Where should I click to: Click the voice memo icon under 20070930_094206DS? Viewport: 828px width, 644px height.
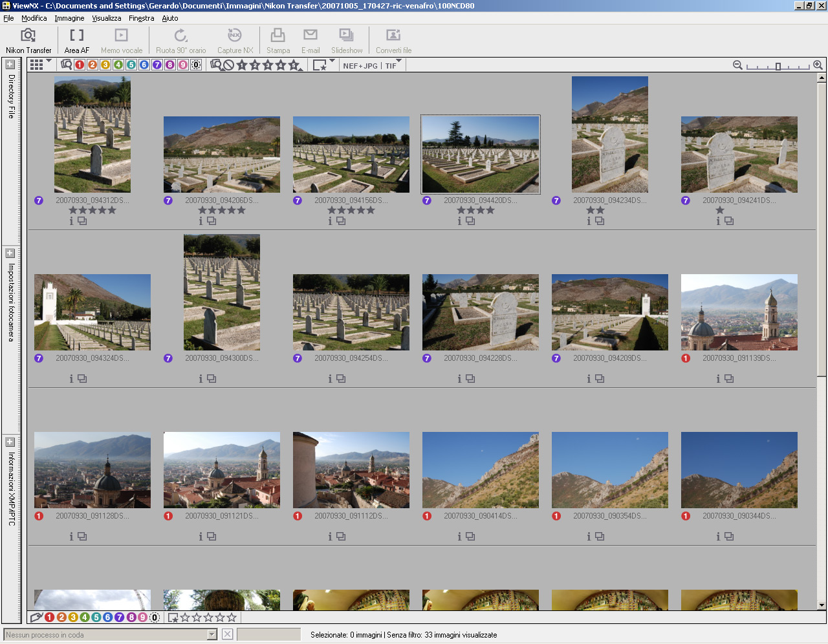click(212, 221)
